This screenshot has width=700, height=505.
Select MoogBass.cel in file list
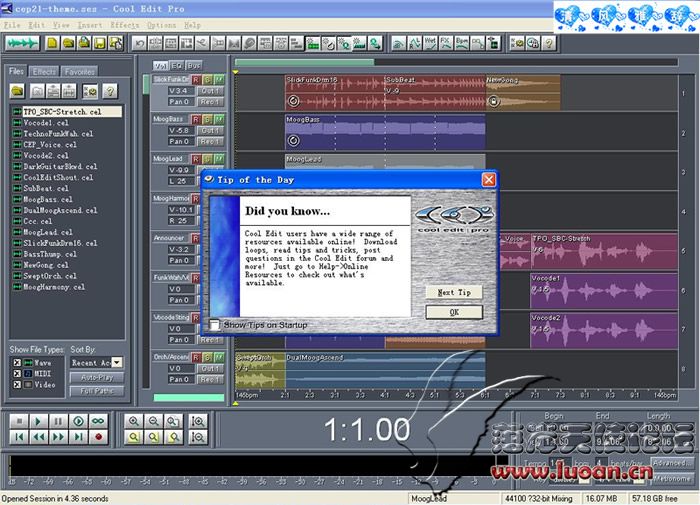click(x=48, y=199)
